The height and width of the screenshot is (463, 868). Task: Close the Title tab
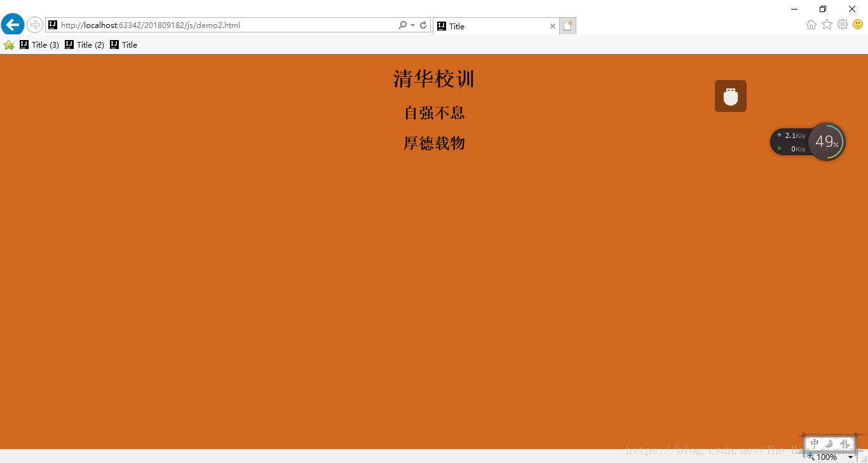(x=552, y=26)
